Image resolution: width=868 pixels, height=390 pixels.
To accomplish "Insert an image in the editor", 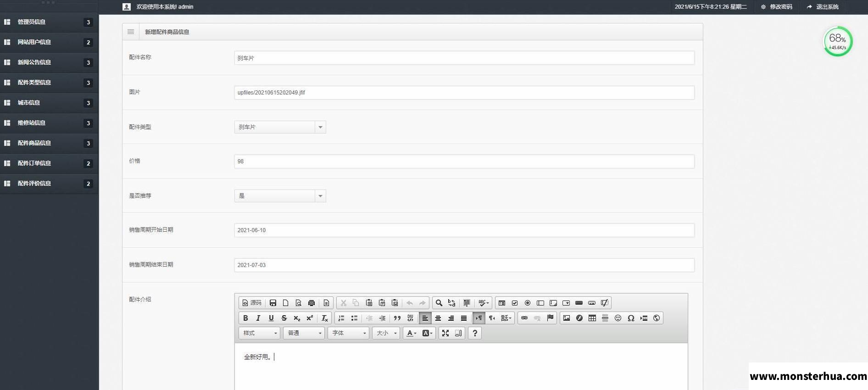I will 567,318.
